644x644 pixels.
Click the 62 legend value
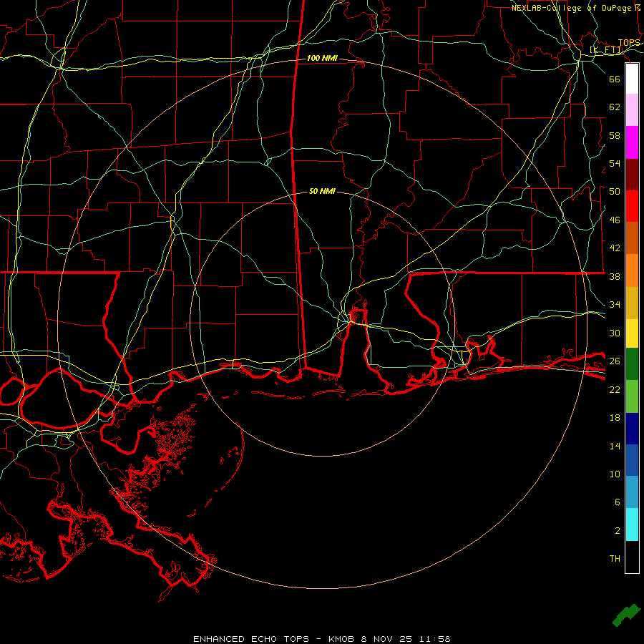click(615, 107)
